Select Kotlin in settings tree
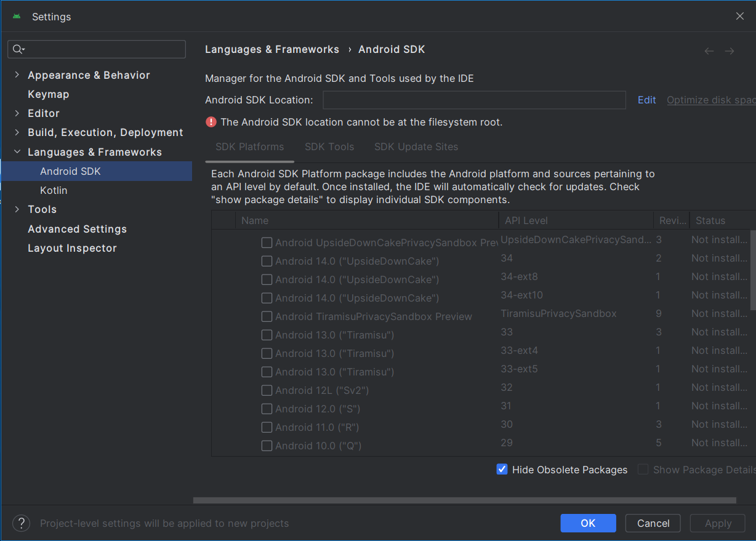Viewport: 756px width, 541px height. point(54,190)
